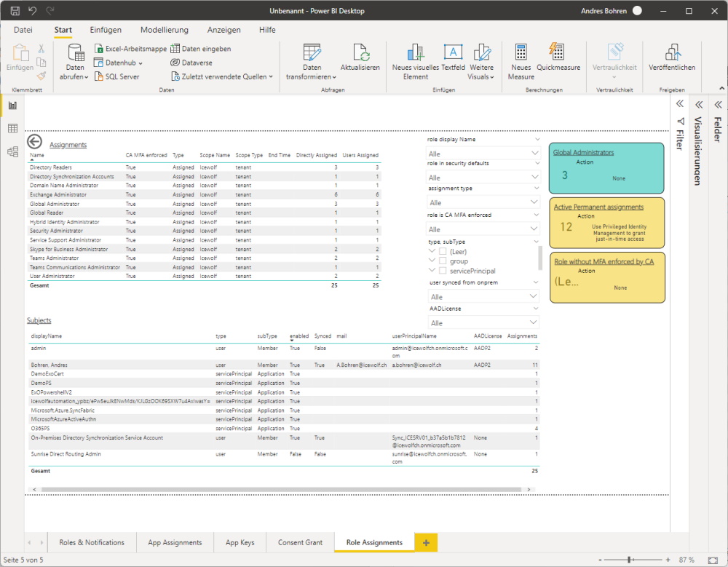Open the user synced from onprem dropdown
The width and height of the screenshot is (728, 567).
483,297
